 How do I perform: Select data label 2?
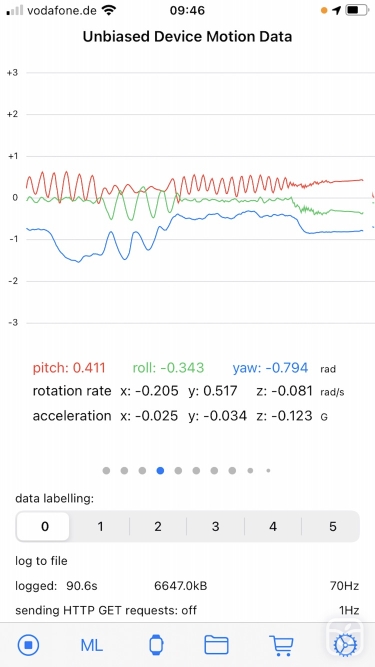(158, 526)
